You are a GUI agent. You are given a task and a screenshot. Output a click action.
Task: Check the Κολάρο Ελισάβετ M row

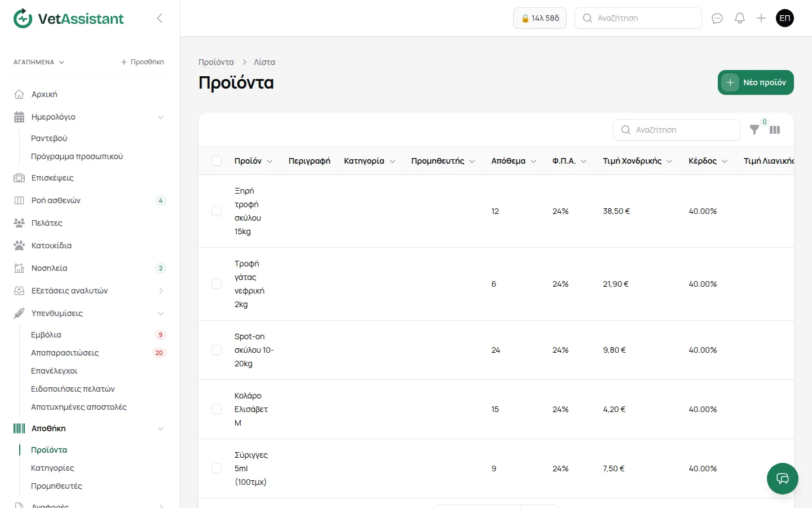tap(217, 409)
